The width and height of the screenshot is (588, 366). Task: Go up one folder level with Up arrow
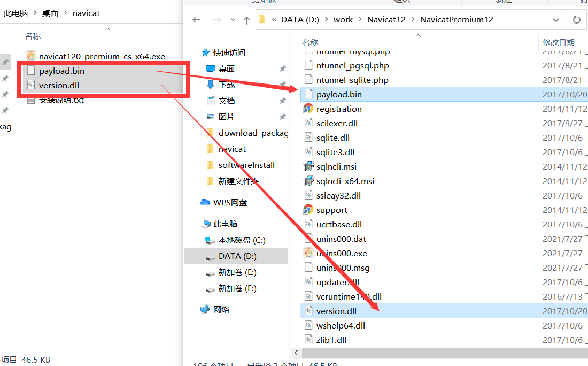point(247,20)
